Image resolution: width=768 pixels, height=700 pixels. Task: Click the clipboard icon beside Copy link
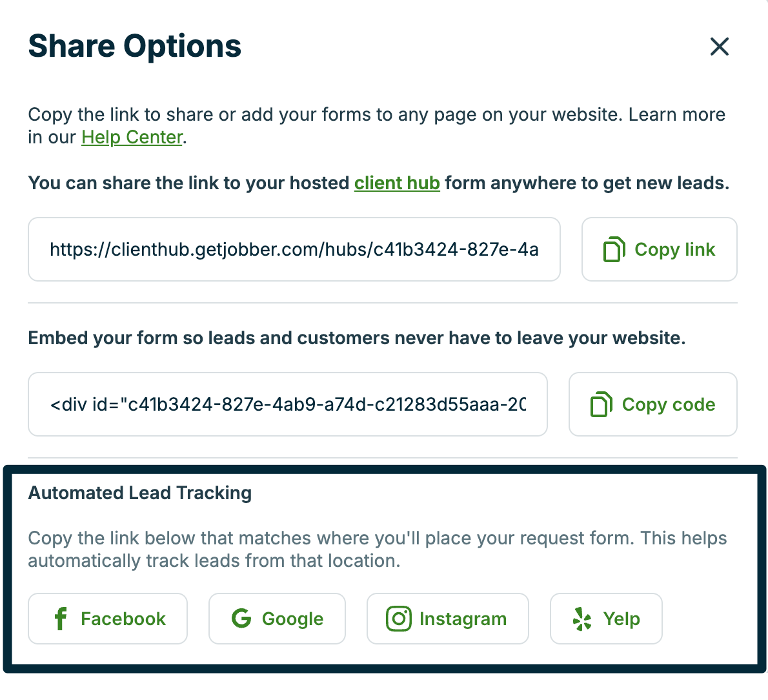pyautogui.click(x=613, y=250)
